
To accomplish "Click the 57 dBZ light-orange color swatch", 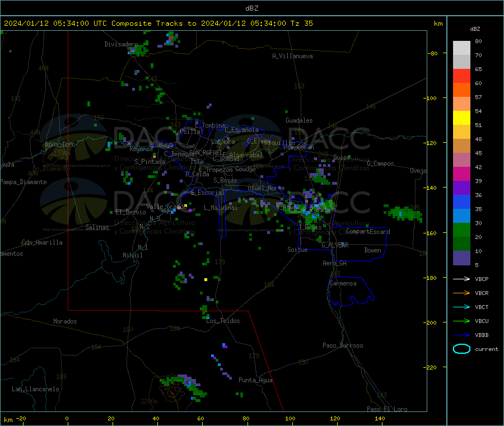I will click(461, 104).
